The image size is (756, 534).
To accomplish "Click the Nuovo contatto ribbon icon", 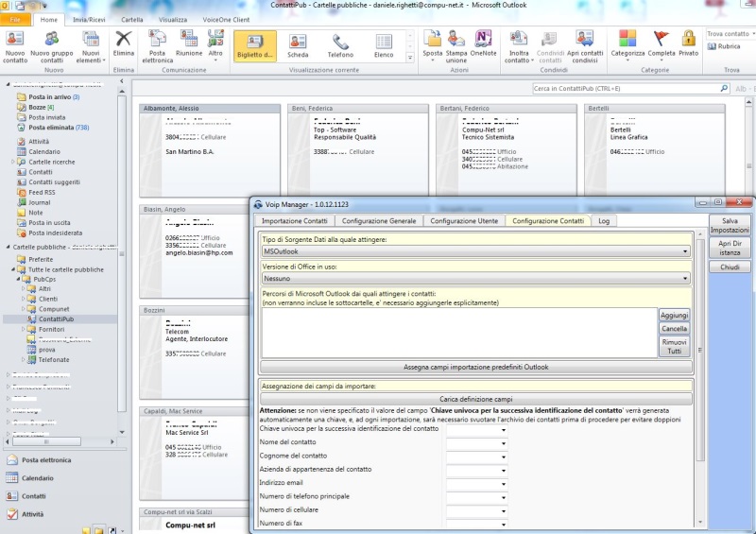I will click(15, 40).
